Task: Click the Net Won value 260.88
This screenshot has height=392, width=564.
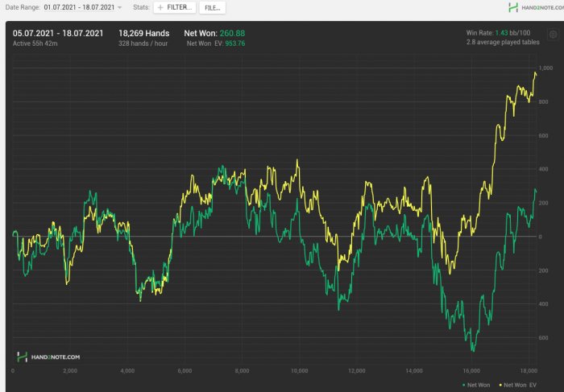Action: 232,33
